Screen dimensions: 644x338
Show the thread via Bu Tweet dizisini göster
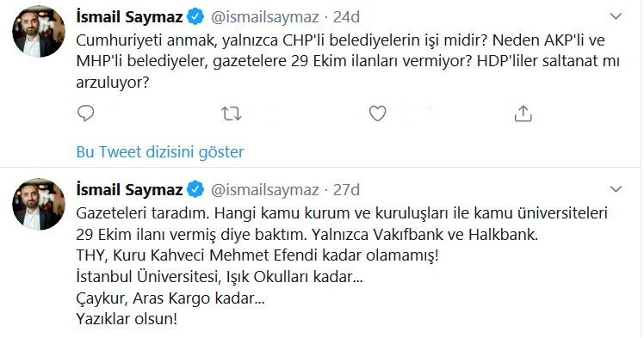coord(160,151)
